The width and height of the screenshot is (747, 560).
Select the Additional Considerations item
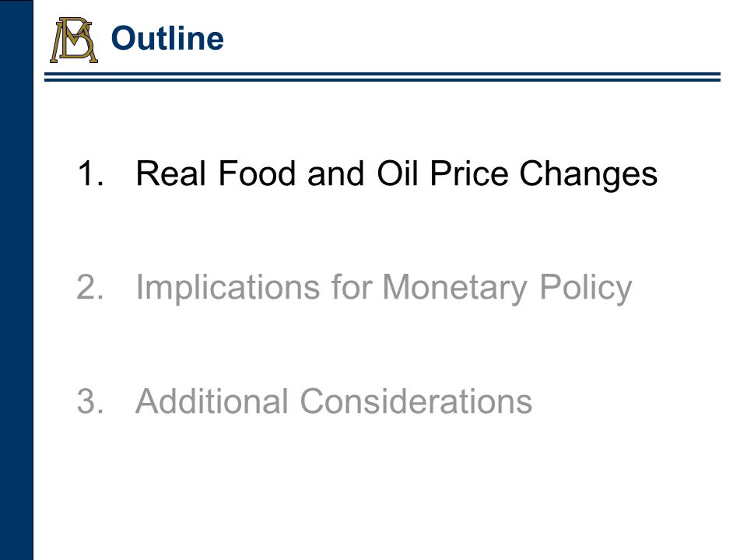point(334,401)
